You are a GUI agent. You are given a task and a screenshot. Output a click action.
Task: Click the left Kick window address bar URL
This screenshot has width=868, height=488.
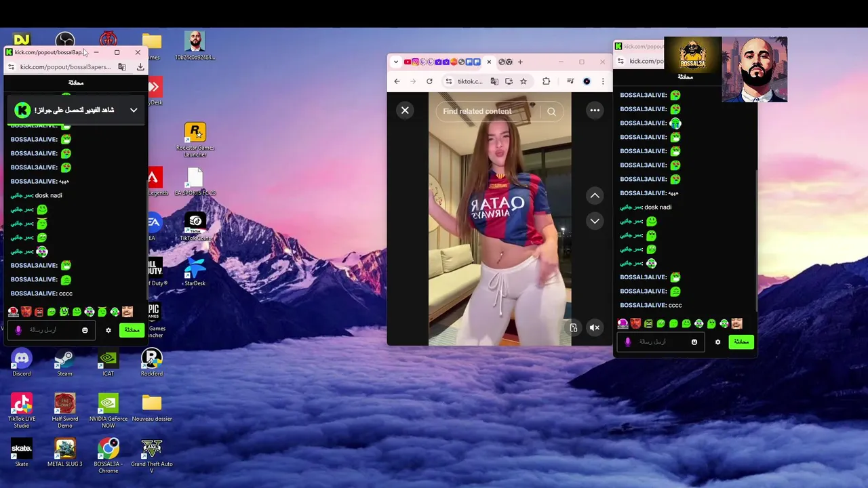pos(65,67)
